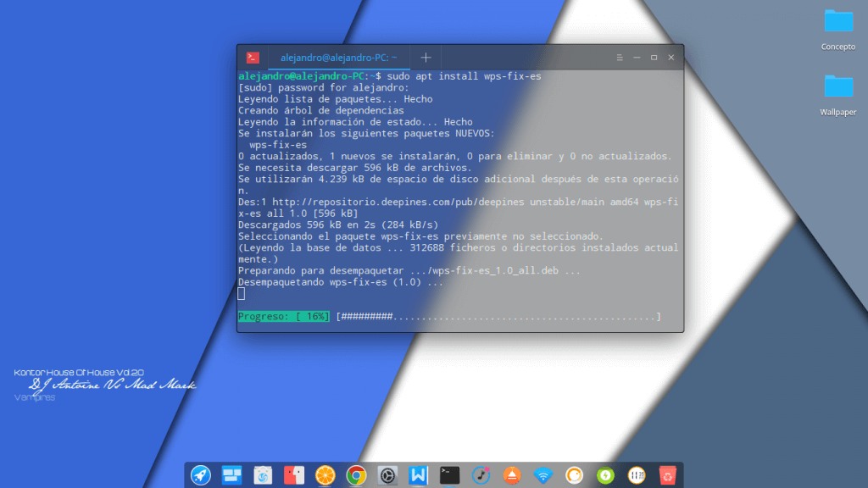The height and width of the screenshot is (488, 868).
Task: Click the 'sudo apt install wps-fix-es' command
Action: 464,76
